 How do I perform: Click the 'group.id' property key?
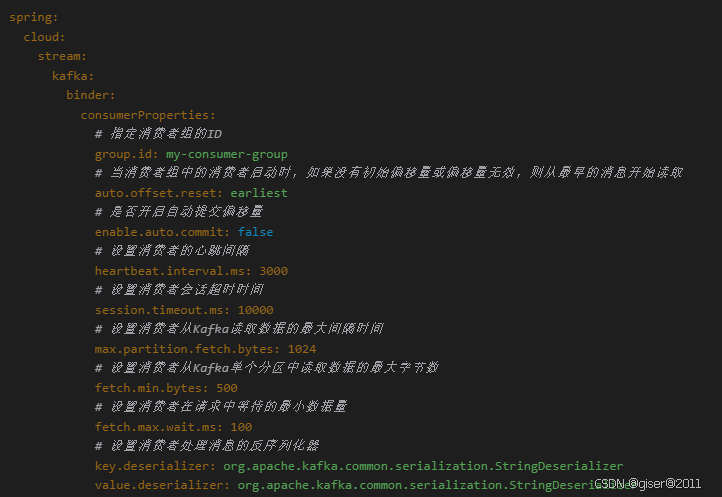[123, 154]
